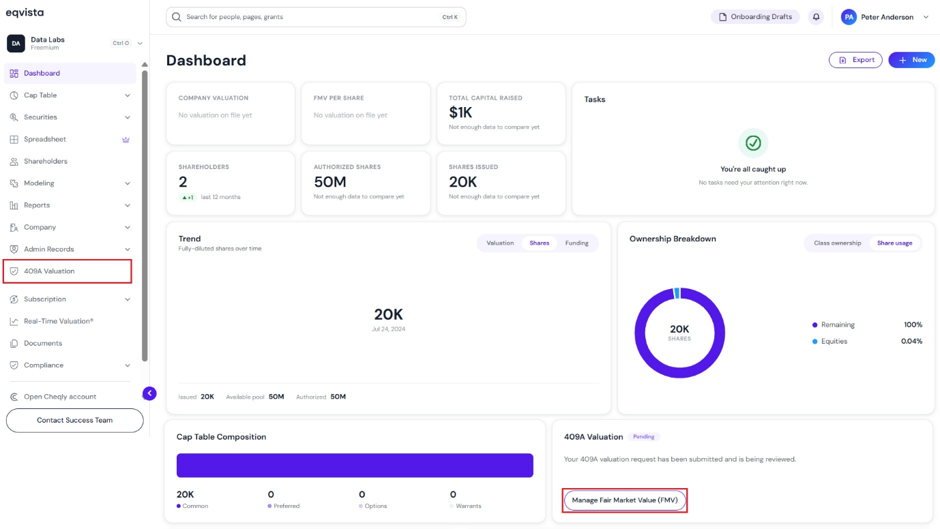940x529 pixels.
Task: Click the Admin Records shield icon
Action: click(x=14, y=250)
